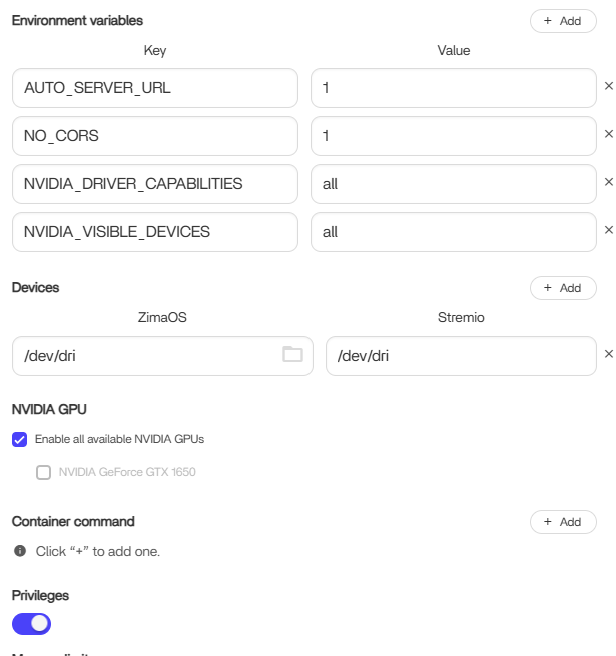
Task: Add a new device mapping
Action: point(563,288)
